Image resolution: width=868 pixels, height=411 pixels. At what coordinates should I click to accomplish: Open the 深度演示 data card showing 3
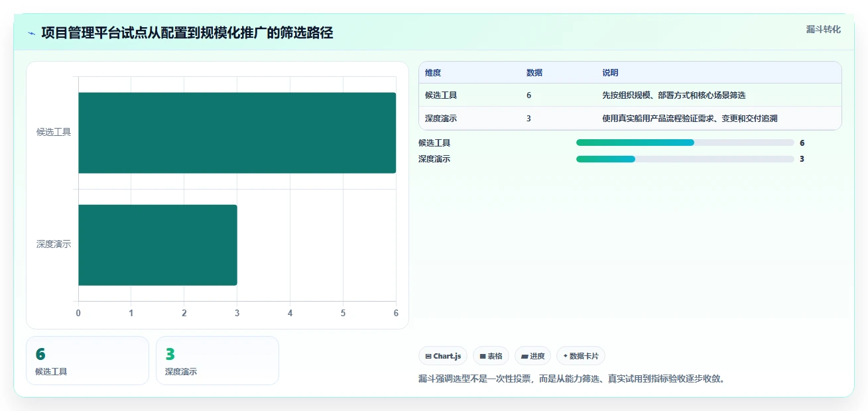[x=217, y=361]
